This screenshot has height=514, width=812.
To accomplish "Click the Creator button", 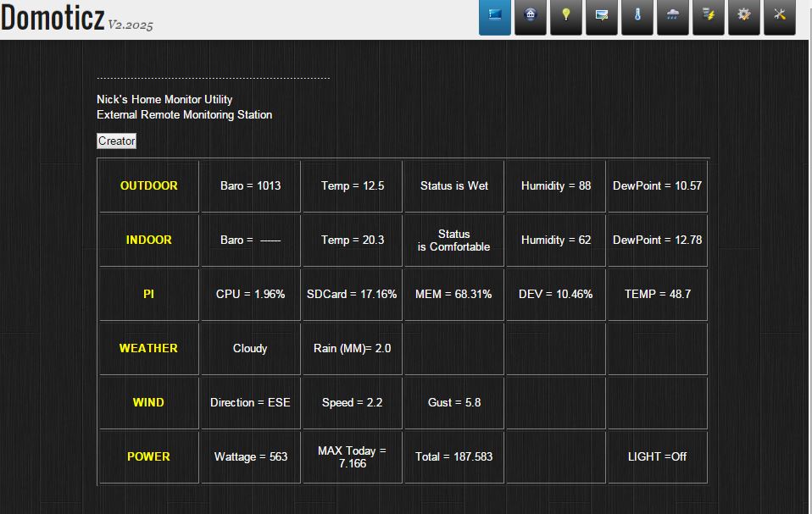I will tap(116, 141).
